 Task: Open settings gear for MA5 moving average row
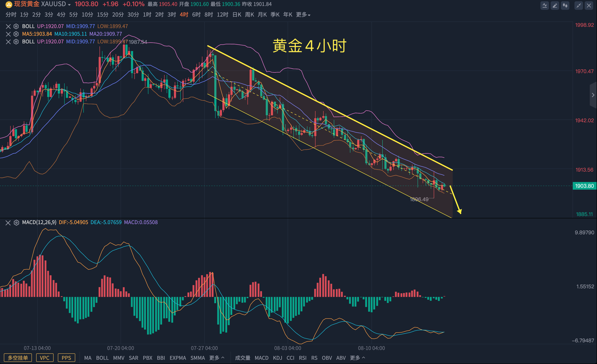coord(16,34)
